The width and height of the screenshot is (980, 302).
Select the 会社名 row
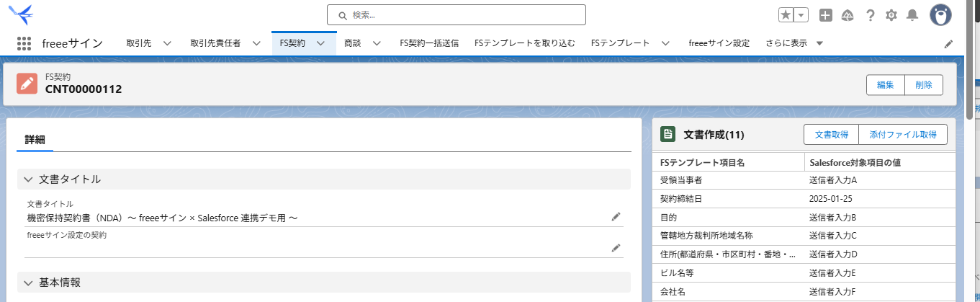pyautogui.click(x=804, y=292)
